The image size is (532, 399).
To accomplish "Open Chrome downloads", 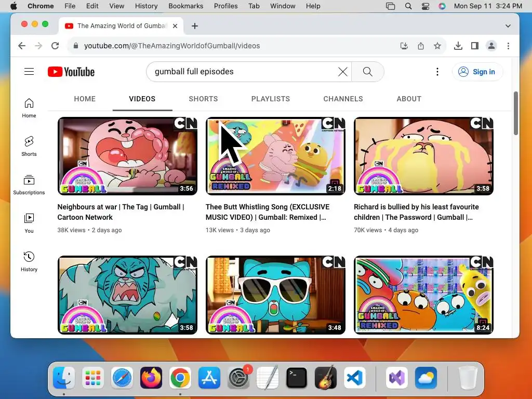I will 458,46.
